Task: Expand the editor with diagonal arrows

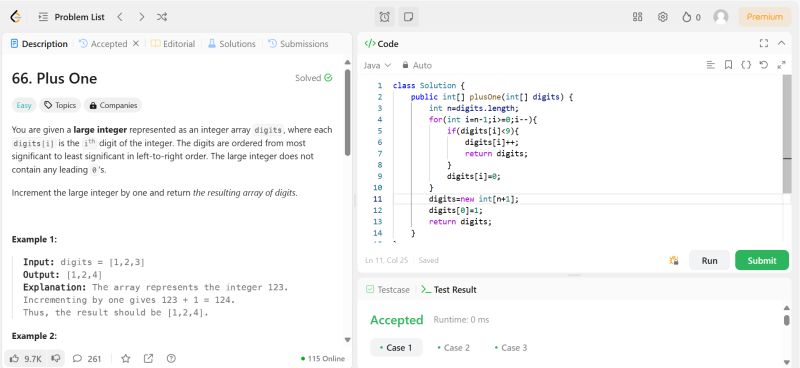Action: coord(781,65)
